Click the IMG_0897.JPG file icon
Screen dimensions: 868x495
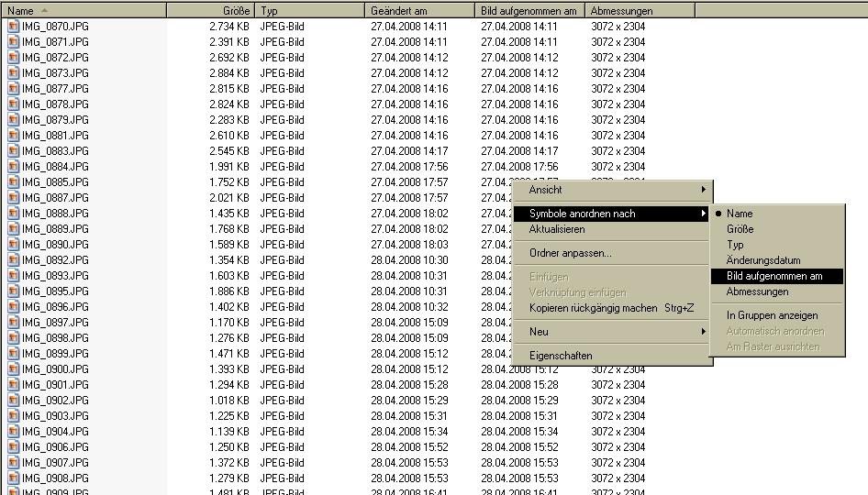tap(13, 323)
